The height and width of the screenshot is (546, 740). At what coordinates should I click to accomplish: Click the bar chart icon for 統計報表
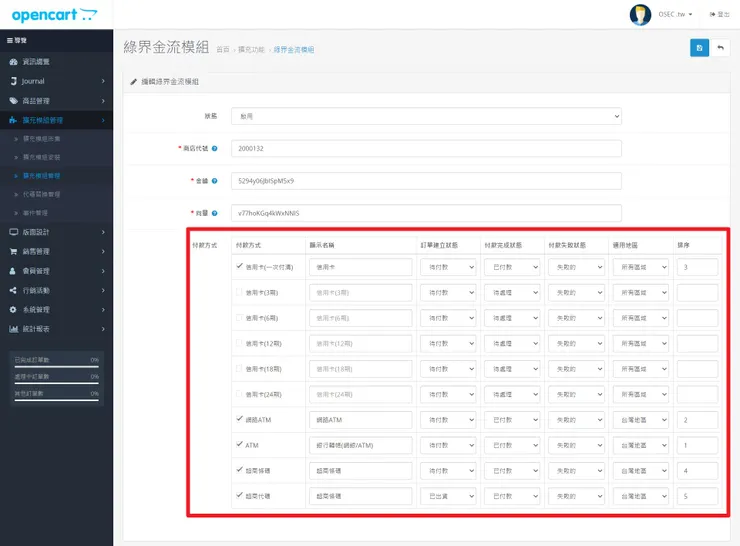(13, 329)
